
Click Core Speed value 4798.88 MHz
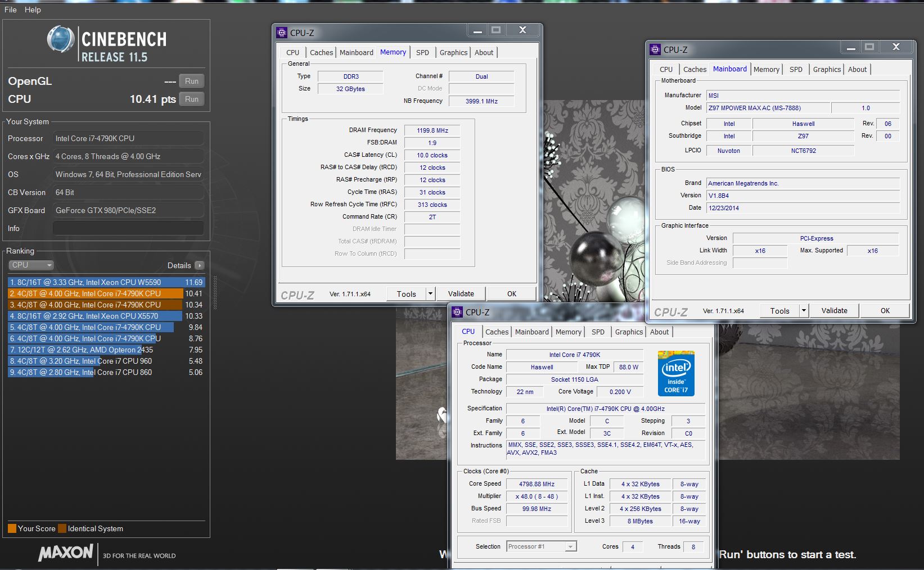tap(537, 484)
